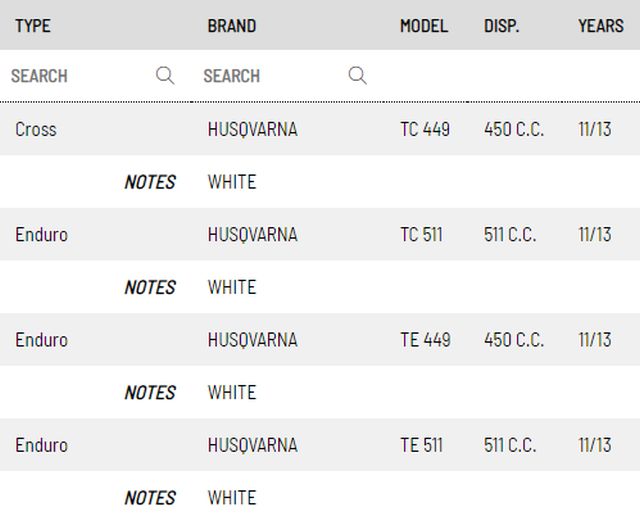
Task: Click the magnifier icon in Brand search
Action: tap(357, 76)
